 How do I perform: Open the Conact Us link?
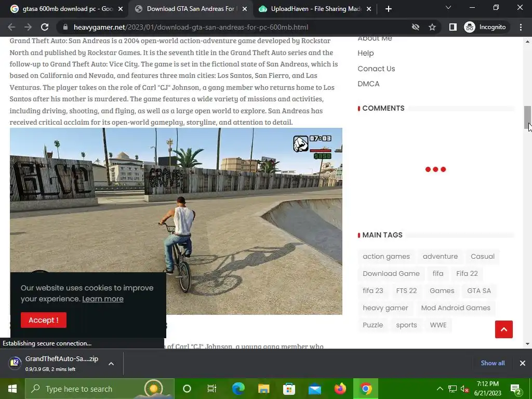pyautogui.click(x=376, y=69)
